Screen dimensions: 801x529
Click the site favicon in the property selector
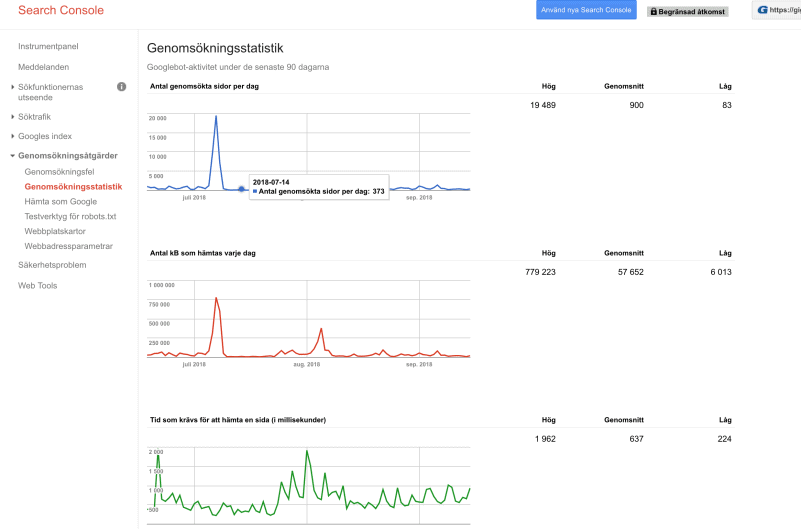click(763, 11)
